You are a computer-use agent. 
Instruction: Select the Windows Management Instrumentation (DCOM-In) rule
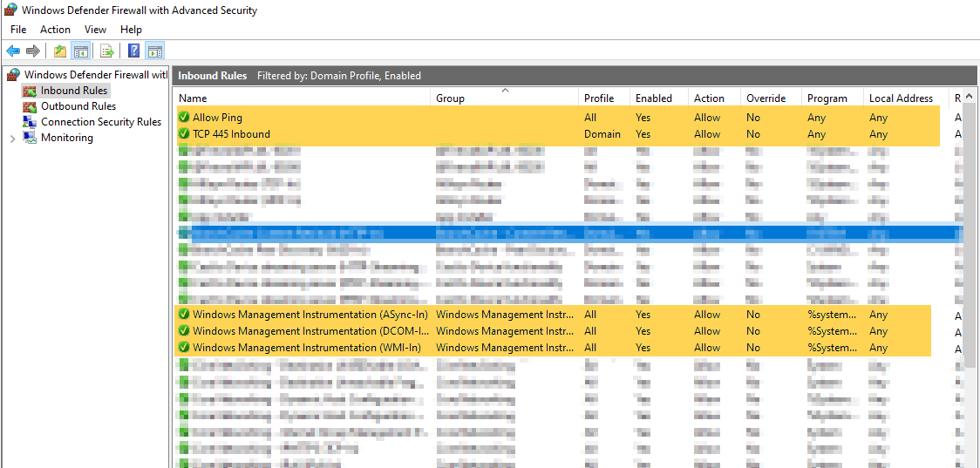coord(310,331)
